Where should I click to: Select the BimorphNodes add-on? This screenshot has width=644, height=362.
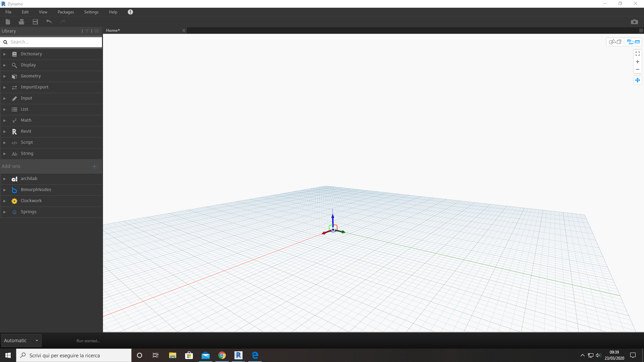[51, 190]
